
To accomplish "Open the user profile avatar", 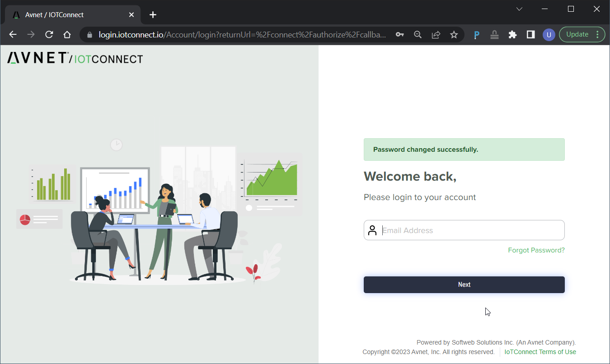I will coord(549,35).
